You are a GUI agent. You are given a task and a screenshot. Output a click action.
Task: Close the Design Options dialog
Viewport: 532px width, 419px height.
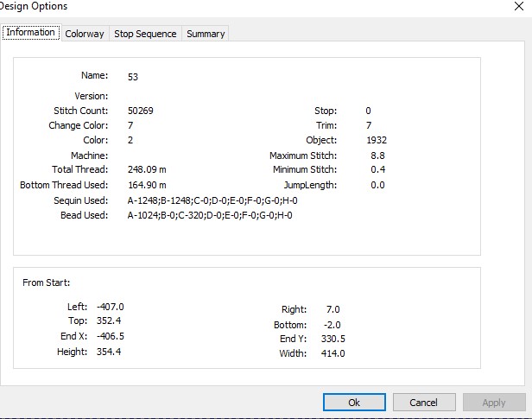point(519,6)
